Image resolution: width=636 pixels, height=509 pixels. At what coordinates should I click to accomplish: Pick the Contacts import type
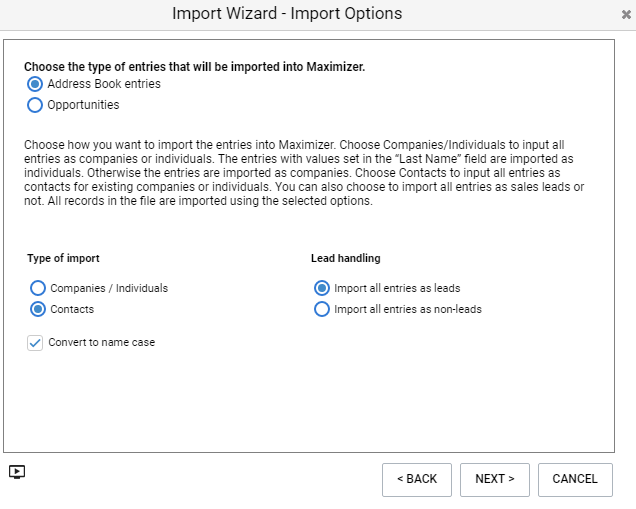click(x=38, y=309)
